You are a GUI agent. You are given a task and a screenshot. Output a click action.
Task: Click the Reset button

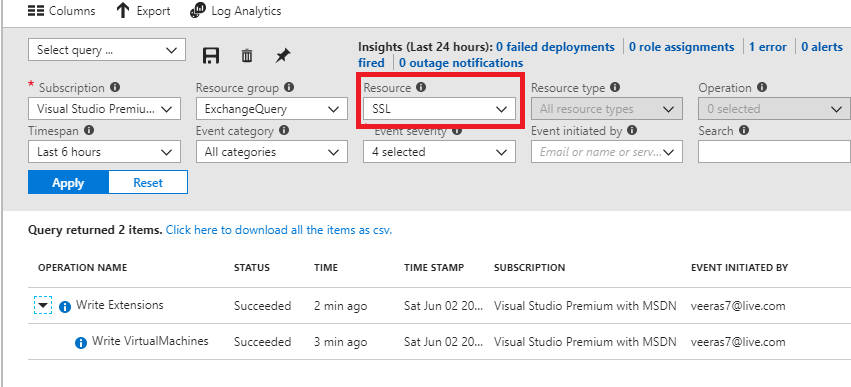click(x=148, y=182)
